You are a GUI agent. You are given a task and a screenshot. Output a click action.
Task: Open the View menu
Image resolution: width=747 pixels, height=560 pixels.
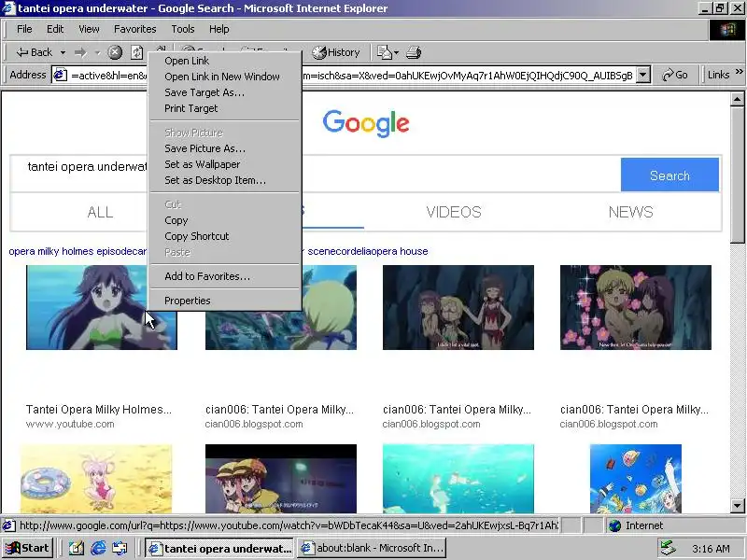click(89, 29)
